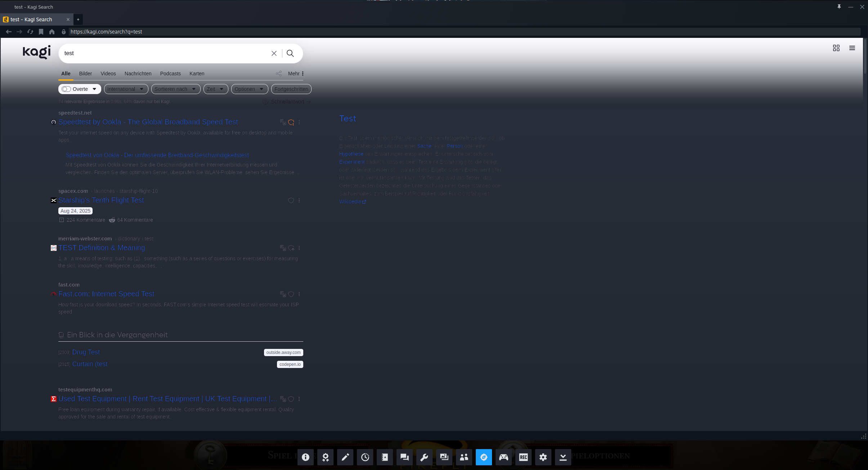The height and width of the screenshot is (470, 868).
Task: Select the Nachrichten tab
Action: tap(138, 74)
